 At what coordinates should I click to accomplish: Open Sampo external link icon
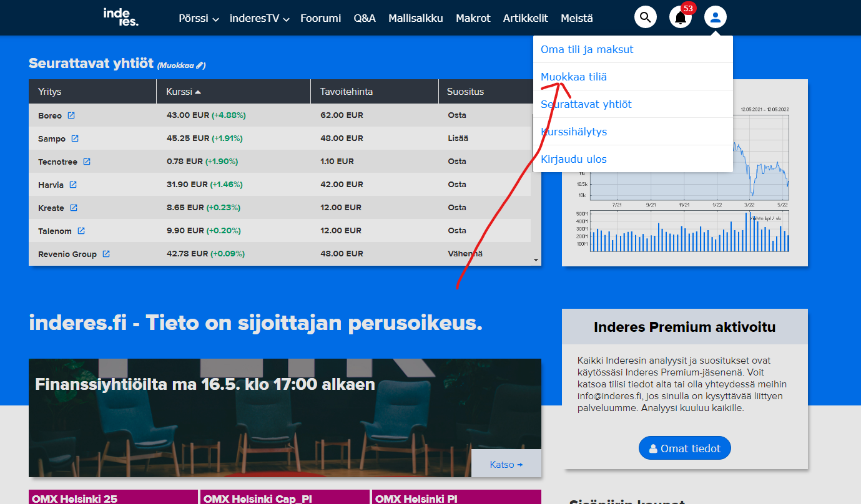click(x=75, y=138)
